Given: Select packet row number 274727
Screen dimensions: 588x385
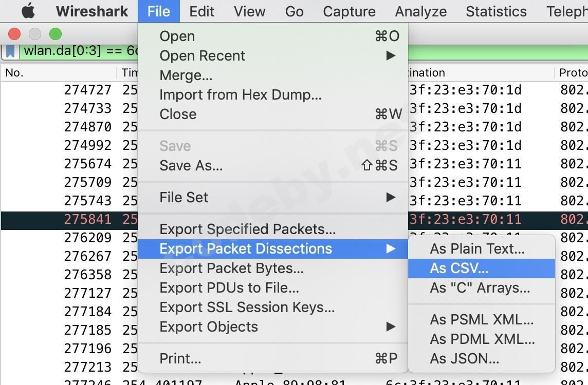Looking at the screenshot, I should [87, 90].
